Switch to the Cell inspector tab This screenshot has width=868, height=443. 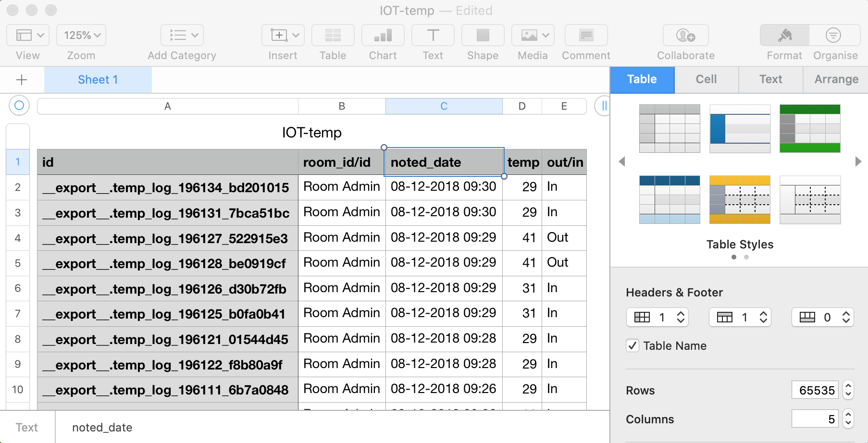pos(706,79)
